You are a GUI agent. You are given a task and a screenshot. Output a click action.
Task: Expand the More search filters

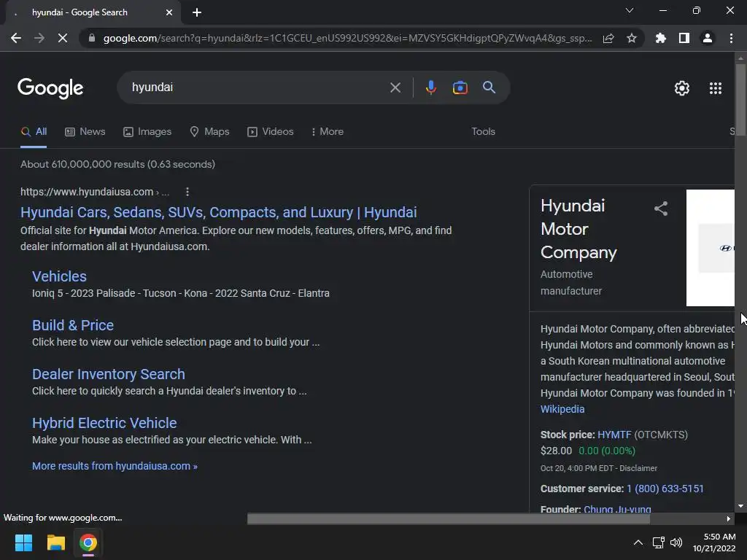[x=328, y=132]
